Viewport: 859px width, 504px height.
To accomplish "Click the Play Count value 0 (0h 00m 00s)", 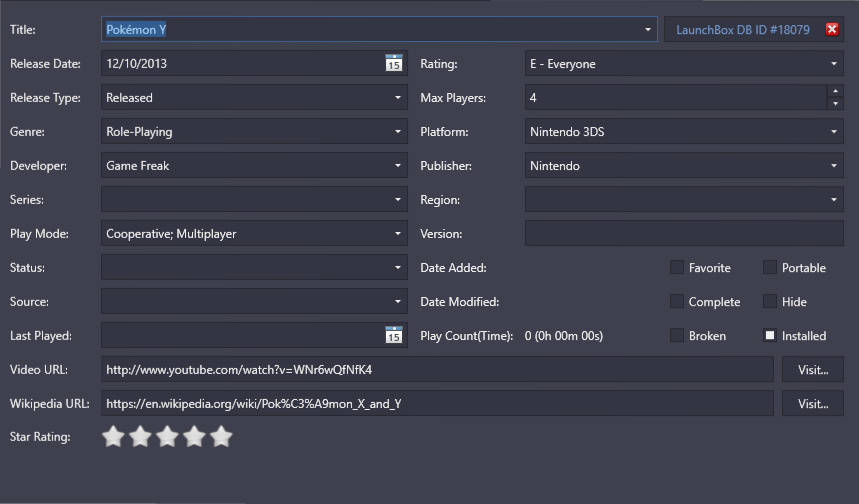I will pyautogui.click(x=564, y=336).
